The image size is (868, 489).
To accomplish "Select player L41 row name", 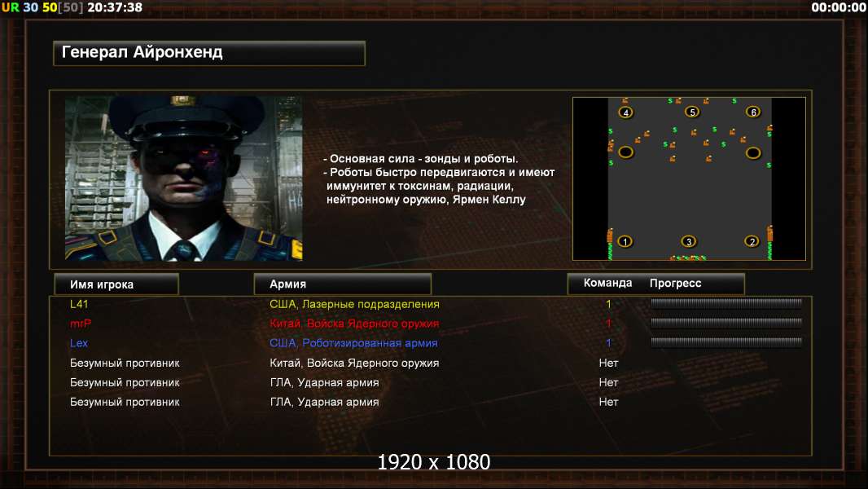I will pos(79,304).
